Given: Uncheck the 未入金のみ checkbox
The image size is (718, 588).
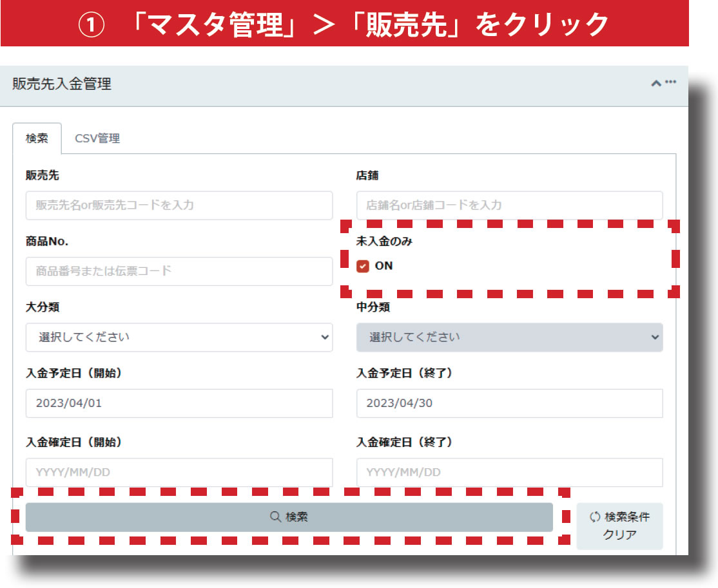Looking at the screenshot, I should tap(363, 266).
